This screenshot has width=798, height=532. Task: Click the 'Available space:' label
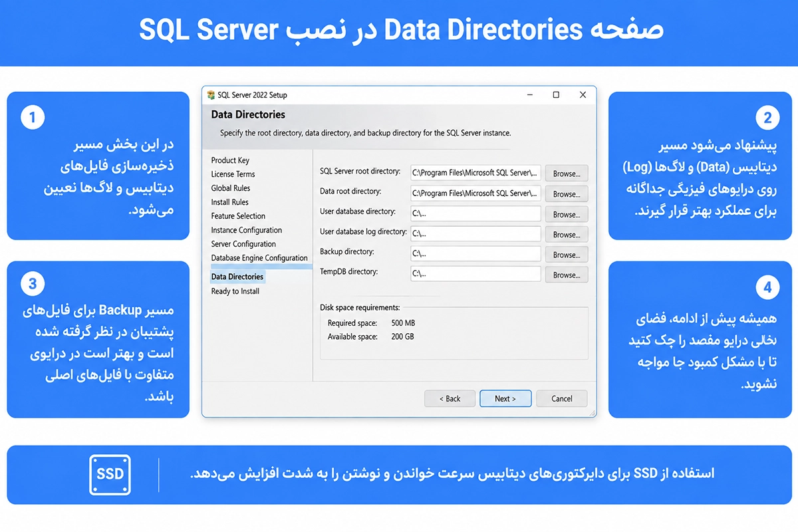click(352, 337)
